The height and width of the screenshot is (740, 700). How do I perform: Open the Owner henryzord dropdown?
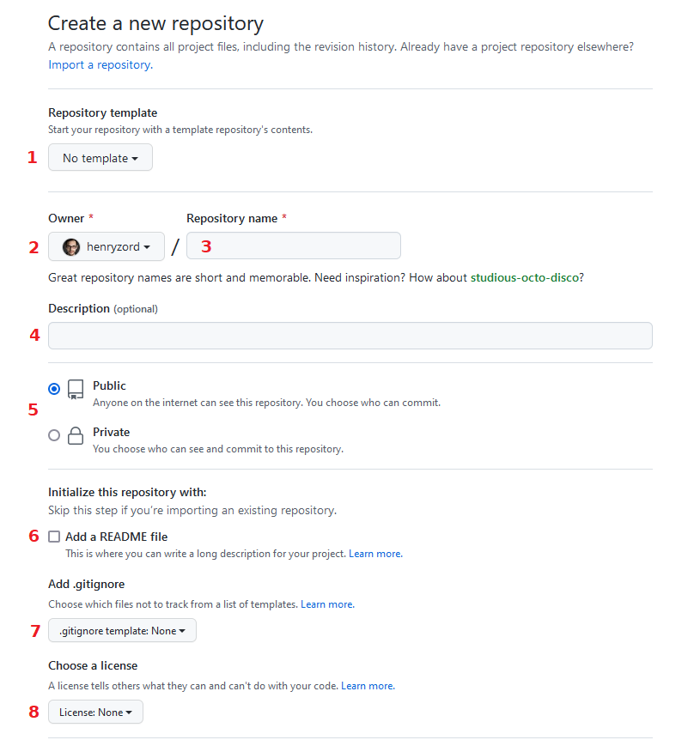(107, 247)
